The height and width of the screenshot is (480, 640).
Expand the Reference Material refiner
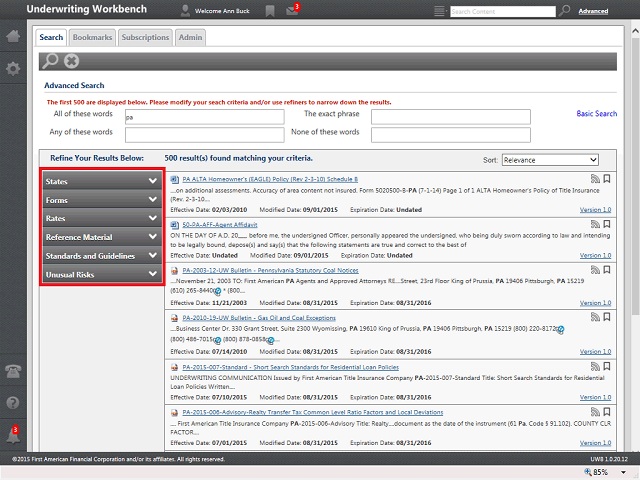(102, 237)
